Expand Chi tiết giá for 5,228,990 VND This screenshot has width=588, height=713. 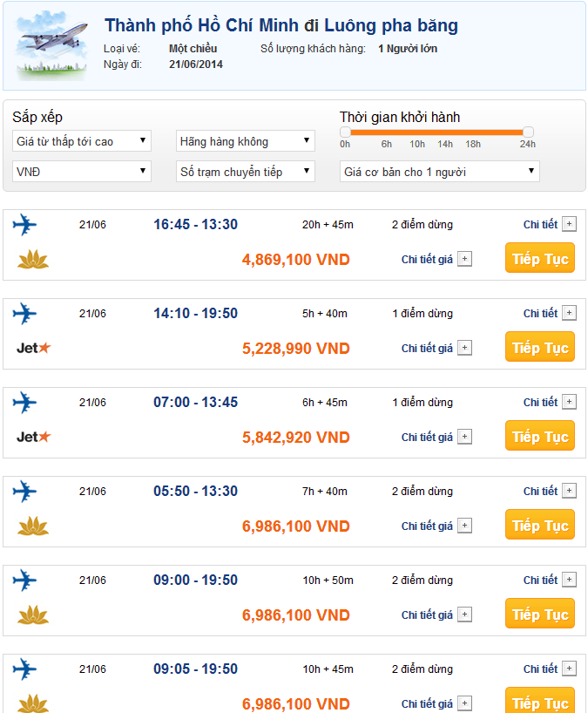click(x=464, y=349)
